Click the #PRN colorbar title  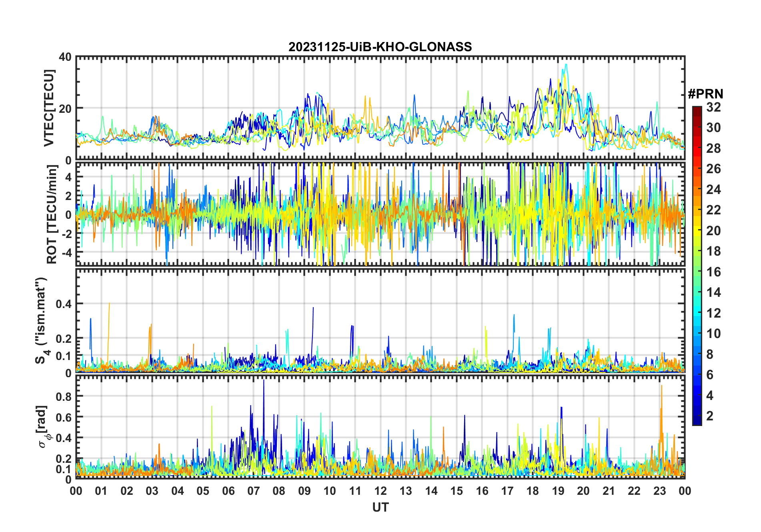click(705, 94)
